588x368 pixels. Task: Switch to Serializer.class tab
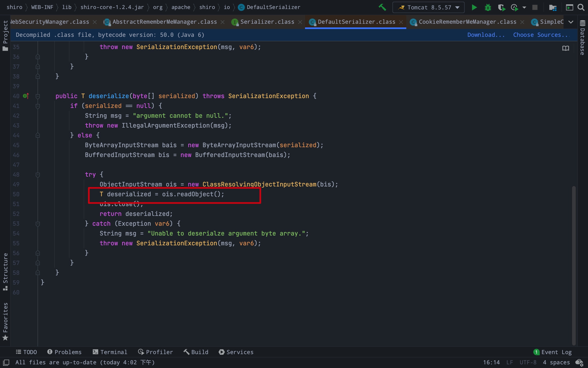[x=267, y=22]
